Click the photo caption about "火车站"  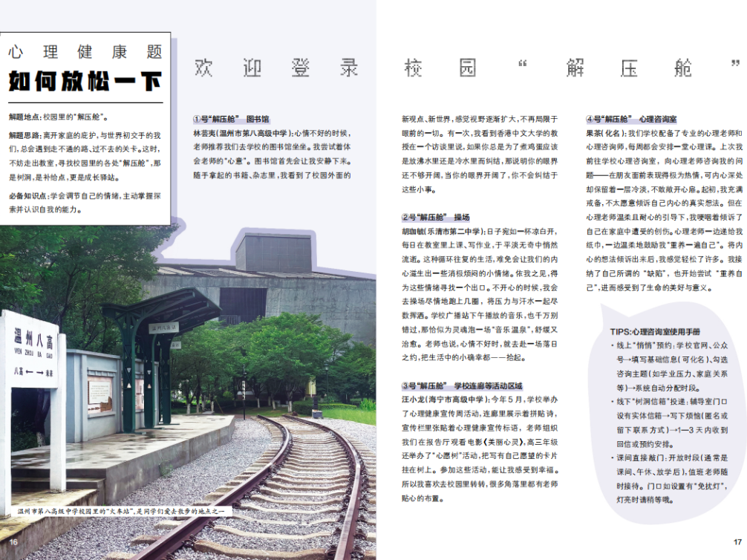click(124, 511)
